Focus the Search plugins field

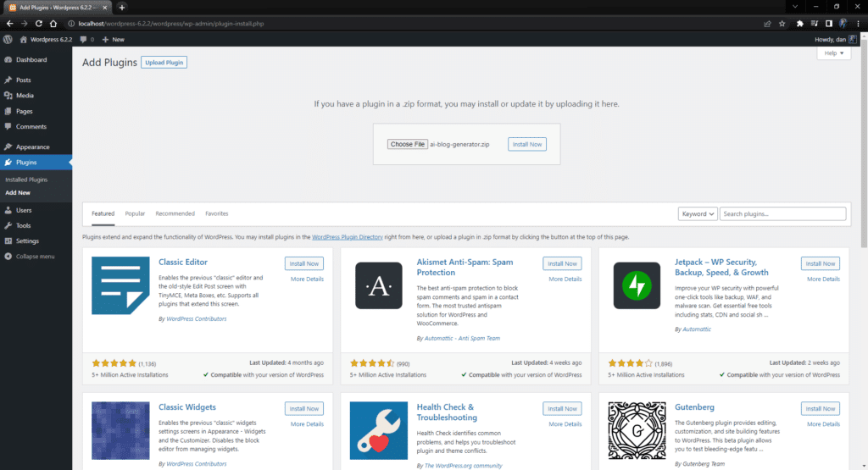[782, 214]
